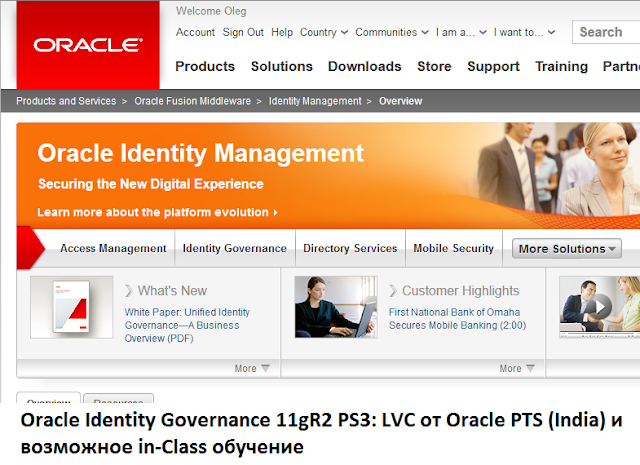Select the Mobile Security tab
Viewport: 640px width, 465px height.
453,248
